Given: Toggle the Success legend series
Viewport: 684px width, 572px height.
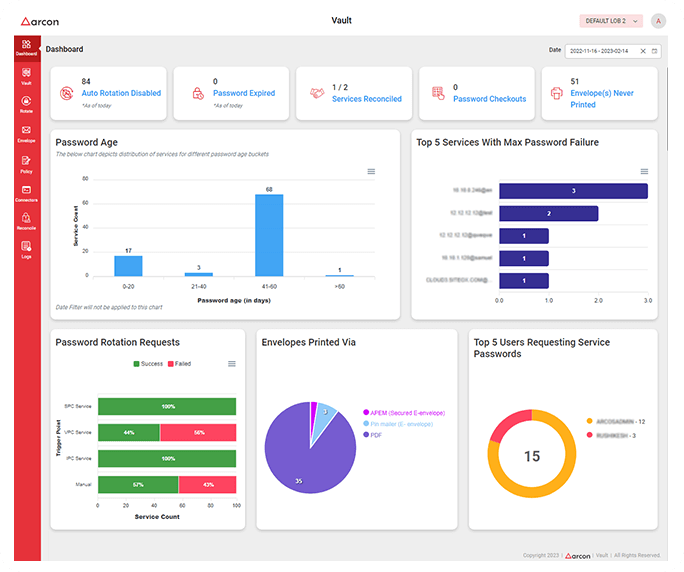Looking at the screenshot, I should (148, 363).
